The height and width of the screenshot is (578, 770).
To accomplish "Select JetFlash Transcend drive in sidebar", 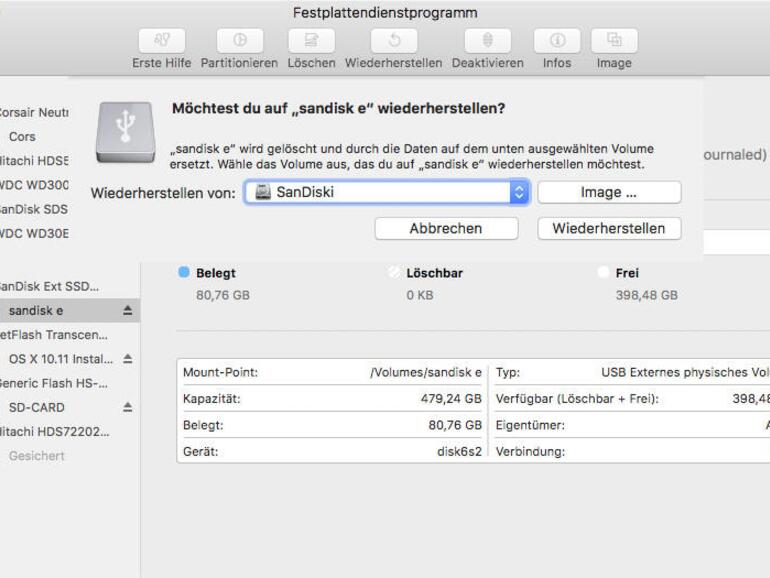I will 53,335.
